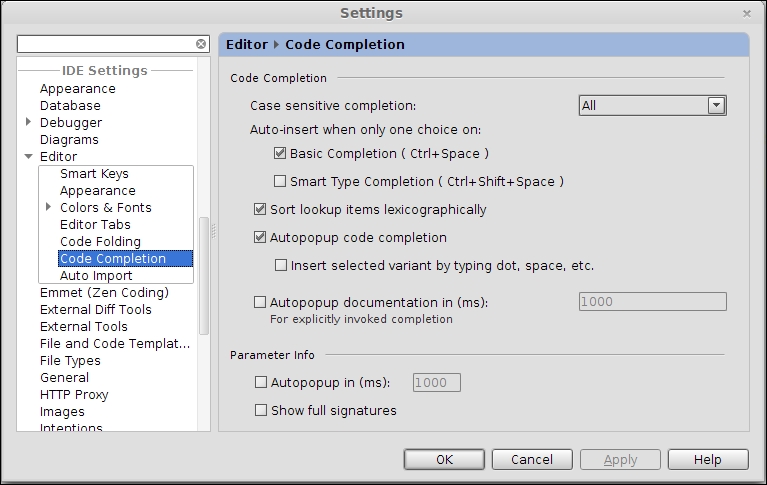Clear the settings search field
The width and height of the screenshot is (767, 485).
click(201, 45)
